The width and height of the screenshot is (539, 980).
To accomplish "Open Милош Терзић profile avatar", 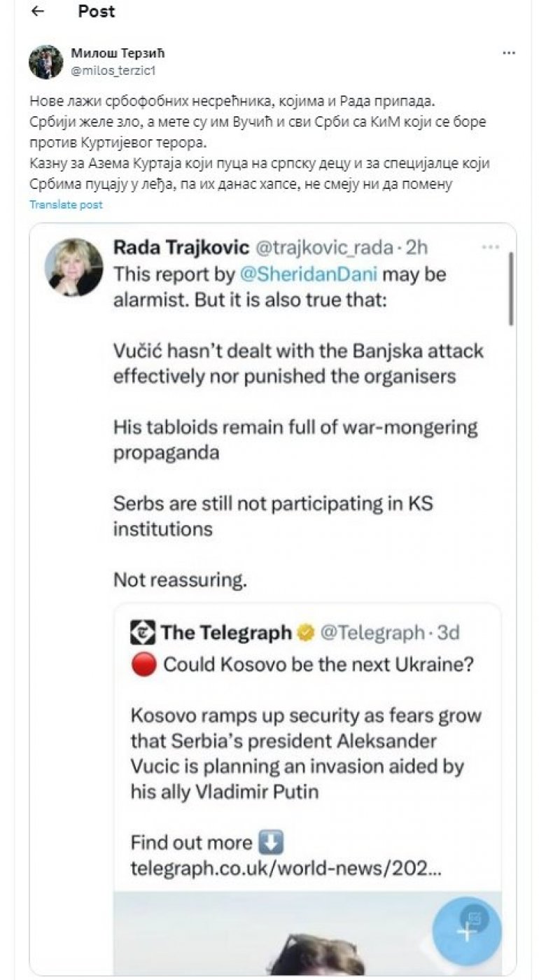I will [x=45, y=62].
